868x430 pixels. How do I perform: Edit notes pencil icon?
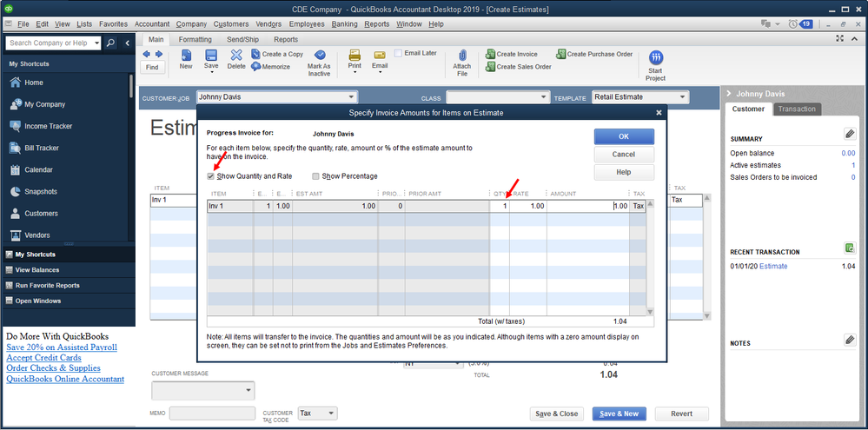(850, 340)
